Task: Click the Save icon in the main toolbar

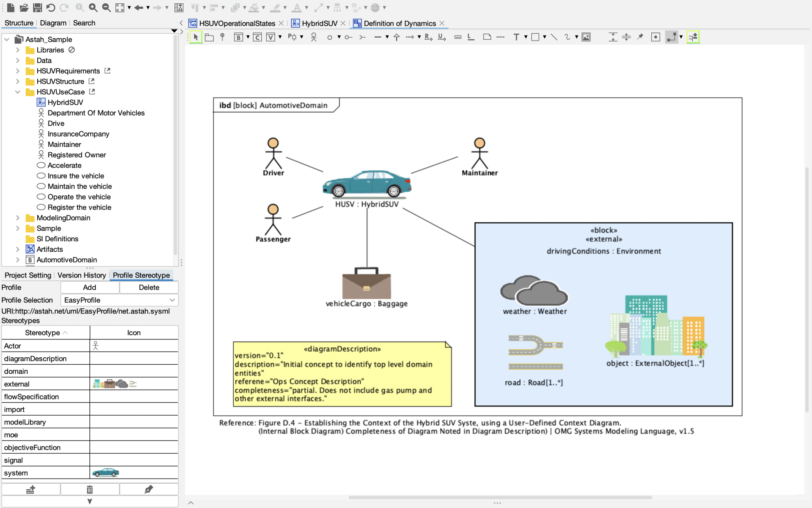Action: point(37,7)
